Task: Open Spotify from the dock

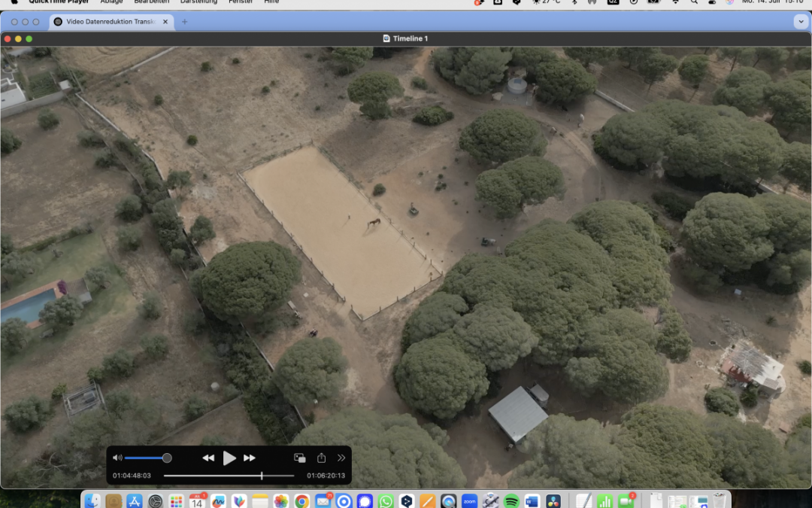Action: click(511, 500)
